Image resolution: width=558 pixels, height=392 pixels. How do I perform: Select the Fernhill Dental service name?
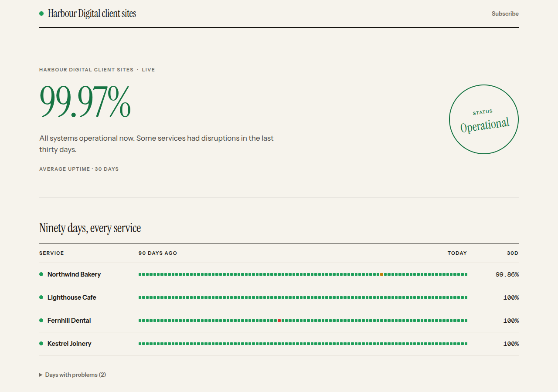69,321
